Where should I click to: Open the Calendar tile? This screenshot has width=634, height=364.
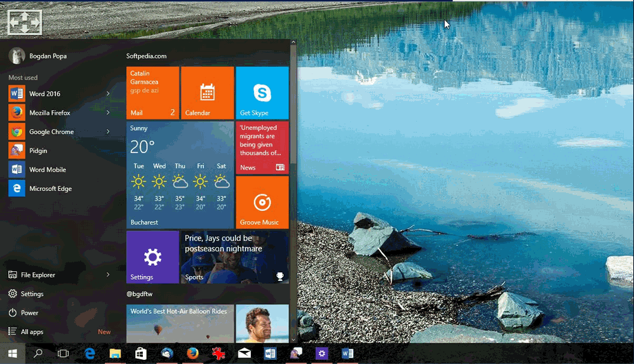[x=207, y=93]
